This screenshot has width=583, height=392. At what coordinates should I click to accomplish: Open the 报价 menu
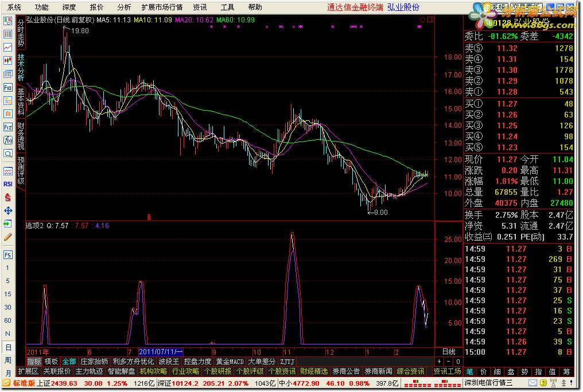(x=96, y=7)
